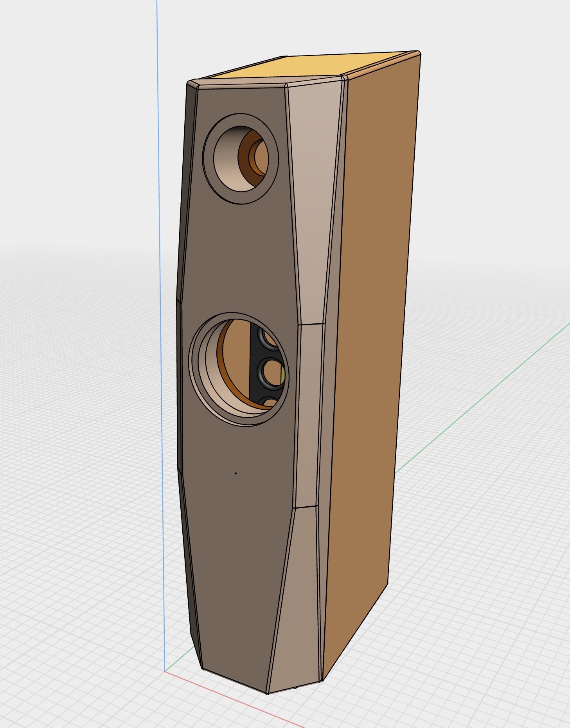The height and width of the screenshot is (728, 570).
Task: Select the upper circular tweeter cutout
Action: coord(241,158)
